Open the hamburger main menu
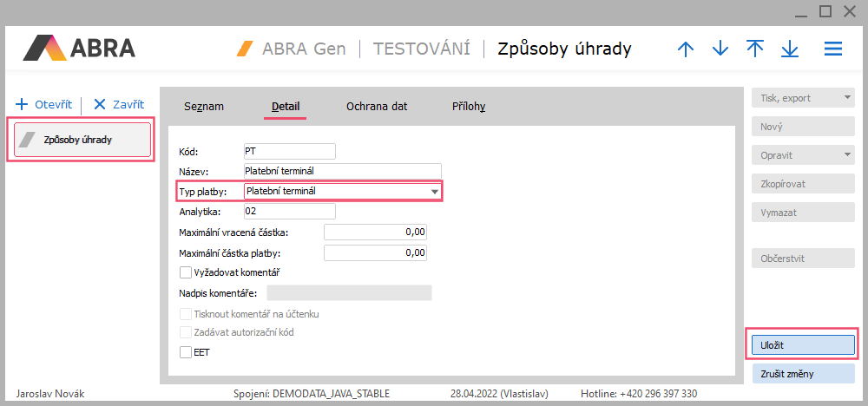 pyautogui.click(x=833, y=49)
